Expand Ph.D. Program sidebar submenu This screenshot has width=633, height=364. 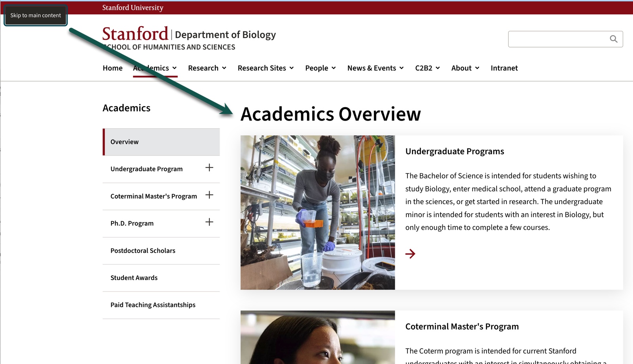(x=209, y=222)
